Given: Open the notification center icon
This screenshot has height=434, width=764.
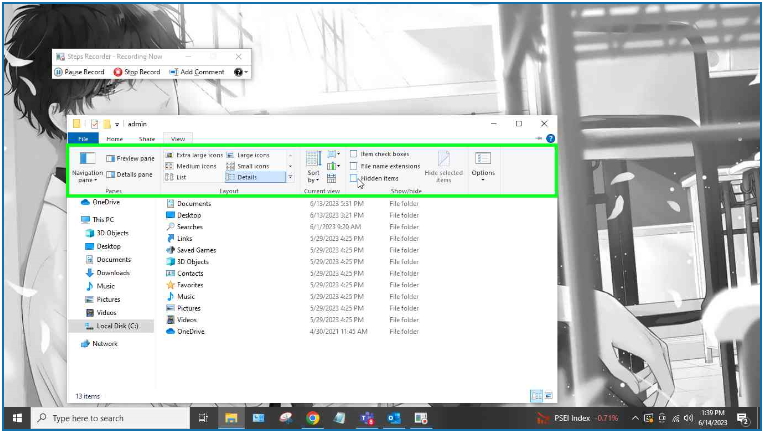Looking at the screenshot, I should tap(743, 418).
